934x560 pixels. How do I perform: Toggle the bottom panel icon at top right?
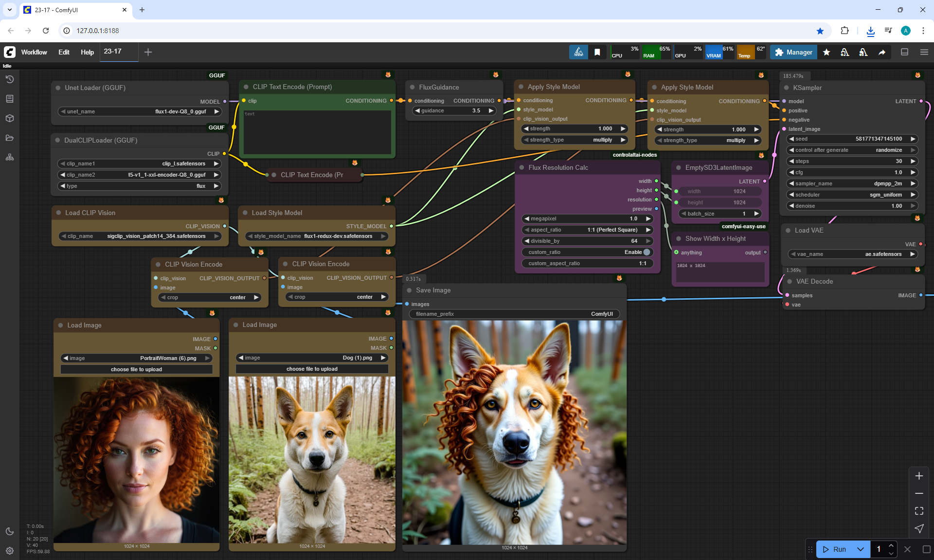[905, 52]
